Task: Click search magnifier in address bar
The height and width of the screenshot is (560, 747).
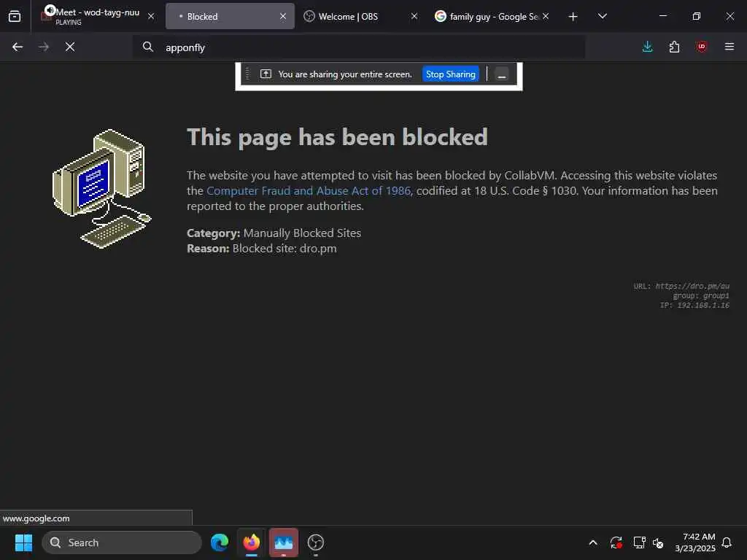Action: tap(148, 47)
